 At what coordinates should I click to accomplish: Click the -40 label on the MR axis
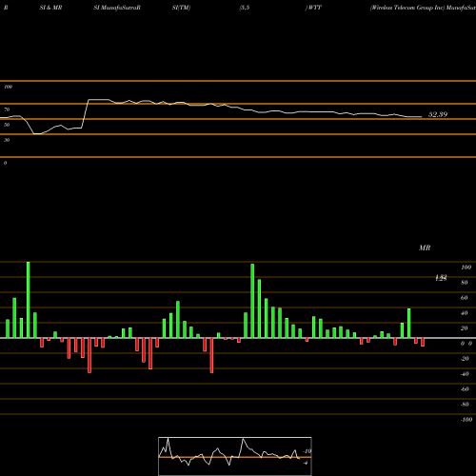[465, 374]
